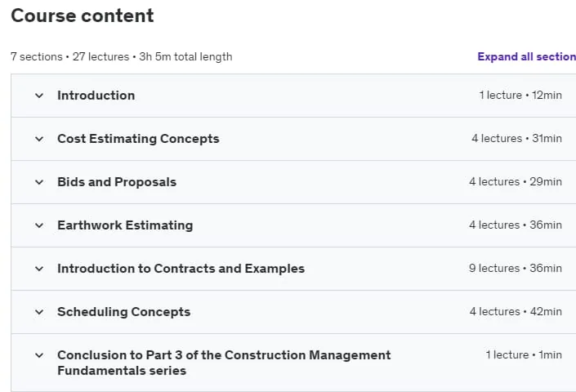
Task: Open Bids and Proposals section title
Action: tap(117, 182)
